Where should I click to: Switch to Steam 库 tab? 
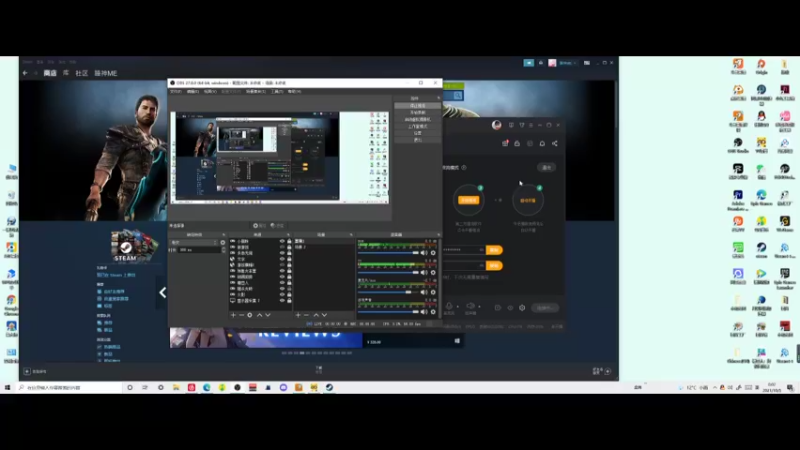coord(66,73)
